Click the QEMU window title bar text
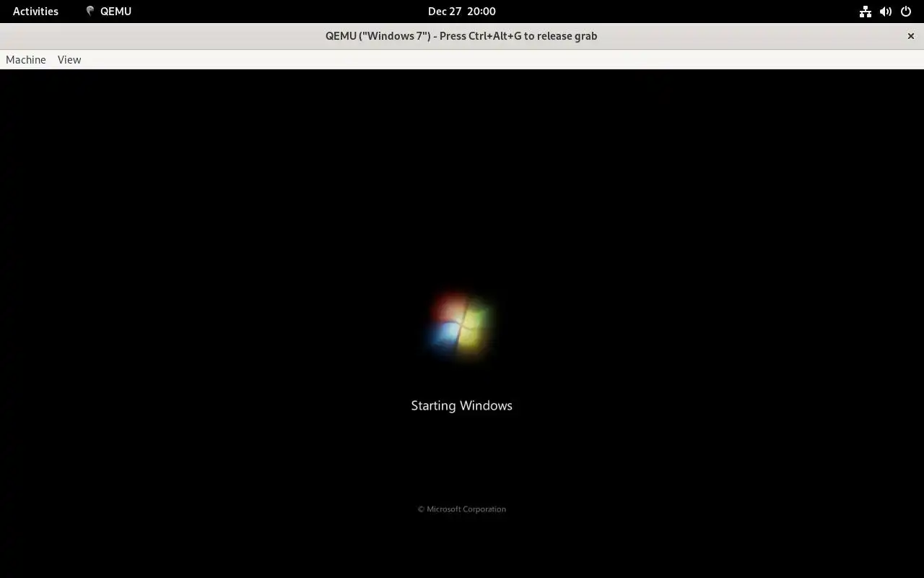The height and width of the screenshot is (578, 924). coord(461,36)
